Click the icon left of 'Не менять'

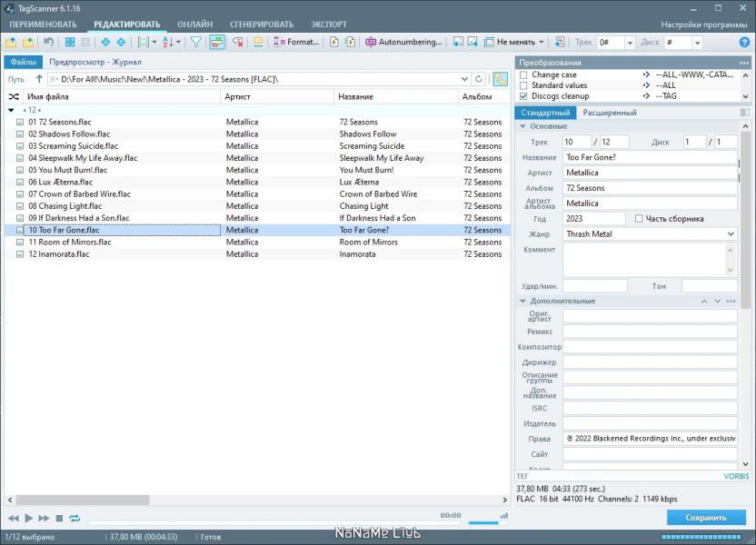pyautogui.click(x=489, y=43)
